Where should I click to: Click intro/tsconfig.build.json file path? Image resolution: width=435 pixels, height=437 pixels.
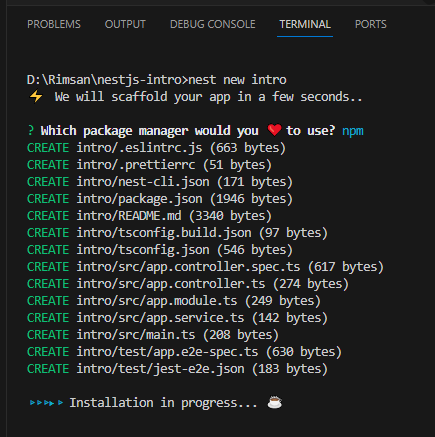click(x=164, y=233)
